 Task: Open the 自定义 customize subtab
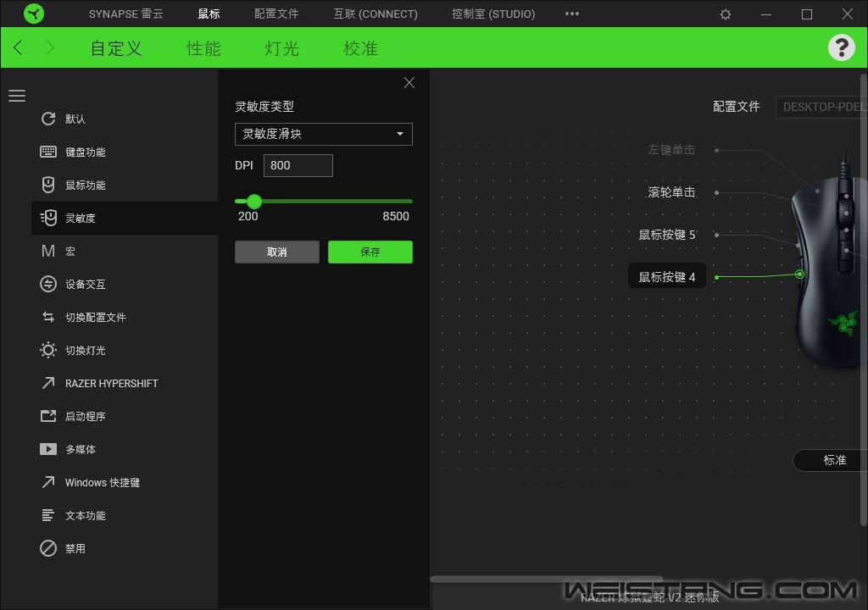(x=116, y=48)
